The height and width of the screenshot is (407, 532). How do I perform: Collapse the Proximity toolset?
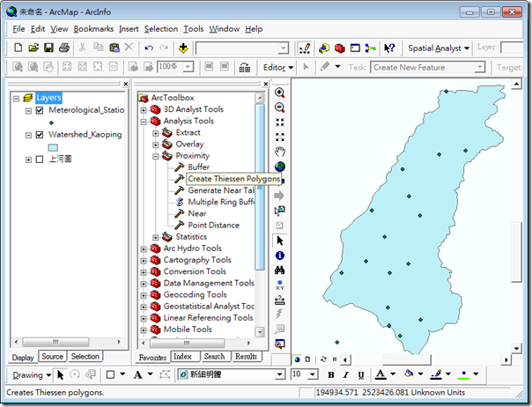tap(155, 156)
